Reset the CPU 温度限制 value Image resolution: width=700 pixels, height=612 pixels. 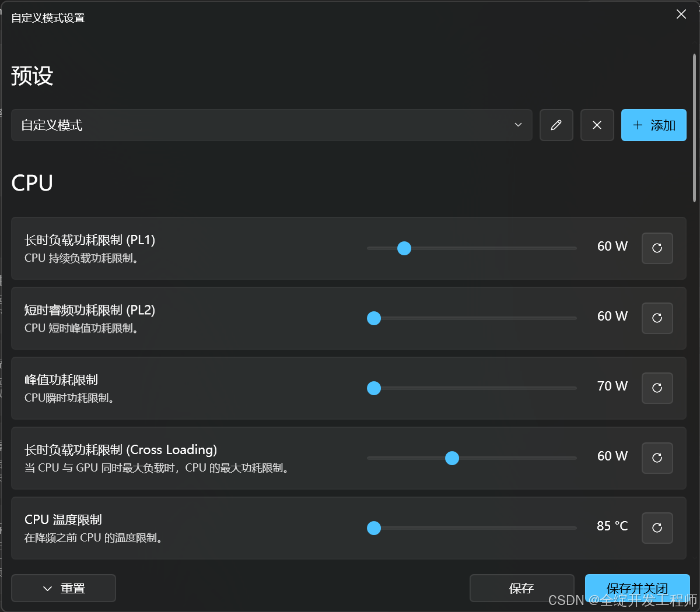point(657,528)
